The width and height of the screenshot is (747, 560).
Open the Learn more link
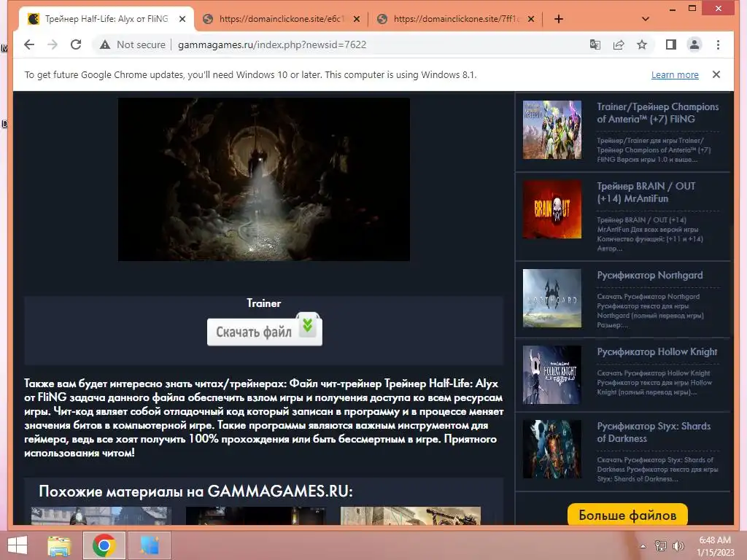click(x=675, y=75)
